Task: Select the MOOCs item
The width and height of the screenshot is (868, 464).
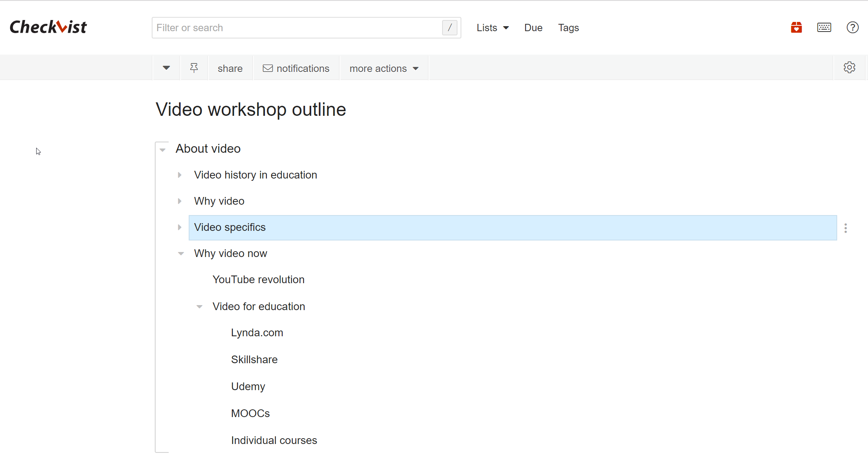Action: pos(250,414)
